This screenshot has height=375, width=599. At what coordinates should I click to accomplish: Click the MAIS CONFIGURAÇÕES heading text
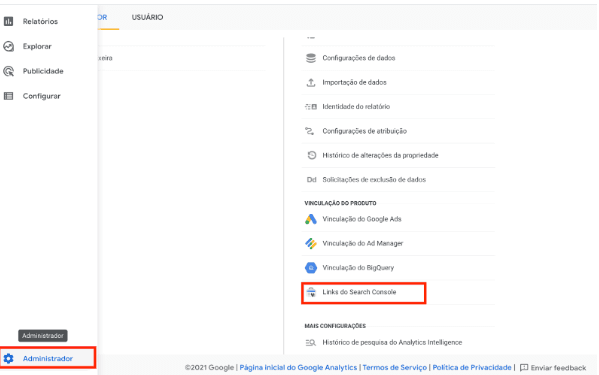335,326
